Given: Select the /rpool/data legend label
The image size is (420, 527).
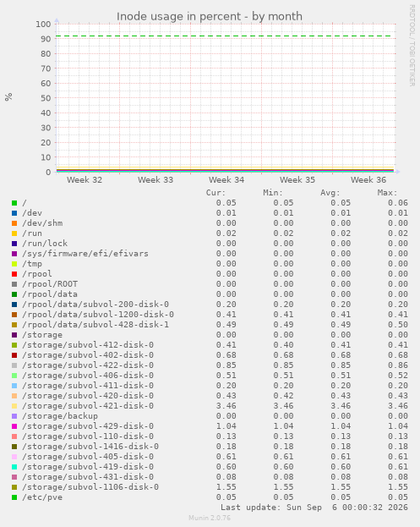Looking at the screenshot, I should (x=50, y=294).
